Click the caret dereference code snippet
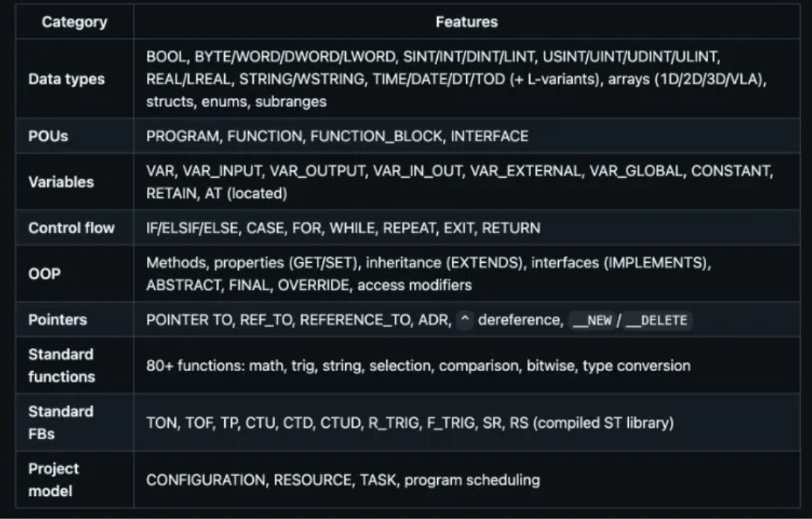This screenshot has height=519, width=812. [x=464, y=320]
